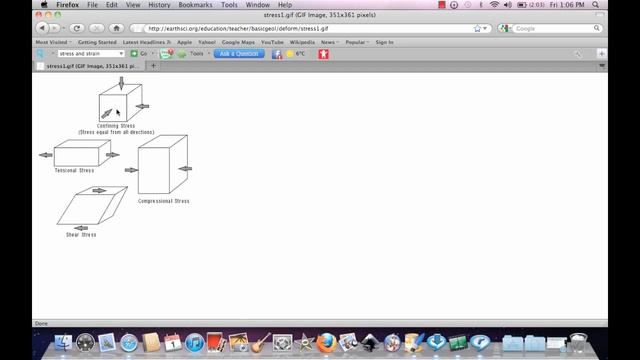Open the Getting Started bookmark

tap(97, 42)
